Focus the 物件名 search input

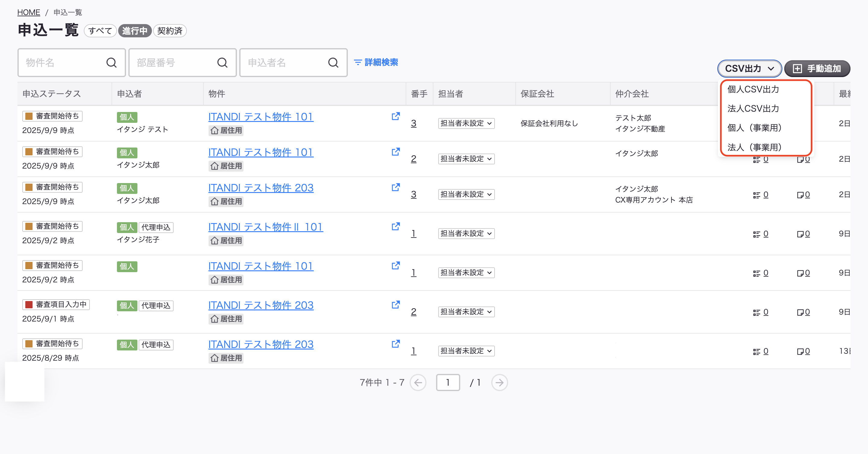click(x=71, y=63)
